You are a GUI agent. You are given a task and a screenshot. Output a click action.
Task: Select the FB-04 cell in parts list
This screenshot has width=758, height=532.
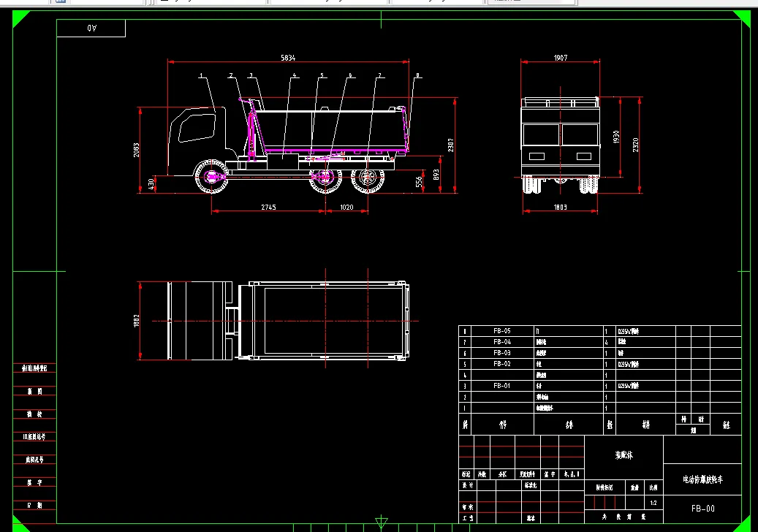501,341
